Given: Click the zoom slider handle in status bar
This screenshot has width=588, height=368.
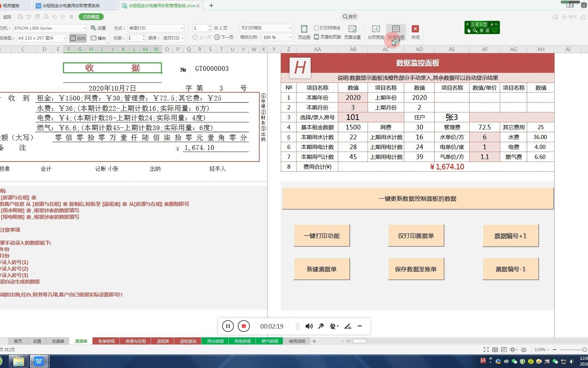Looking at the screenshot, I should (584, 350).
